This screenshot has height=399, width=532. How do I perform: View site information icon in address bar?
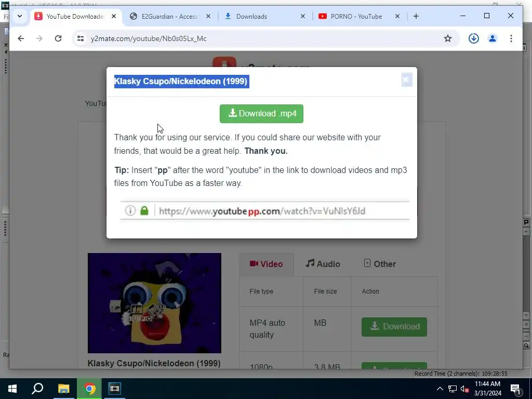[81, 38]
